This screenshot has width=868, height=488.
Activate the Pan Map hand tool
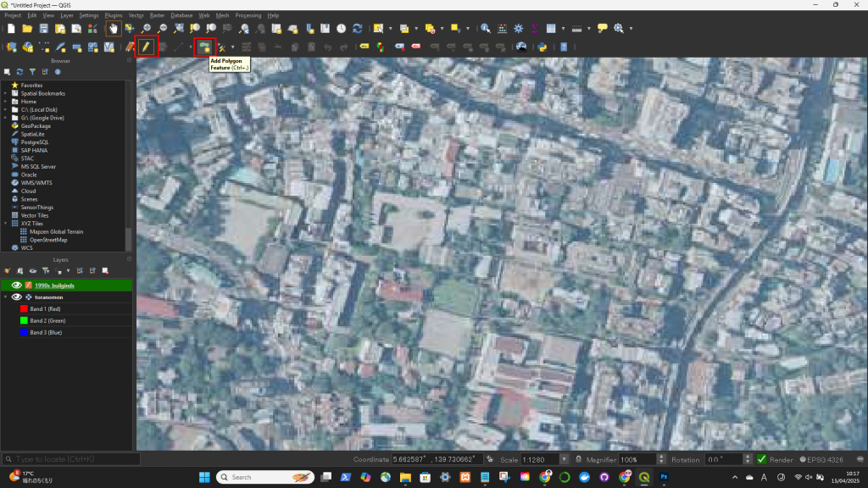[x=113, y=28]
